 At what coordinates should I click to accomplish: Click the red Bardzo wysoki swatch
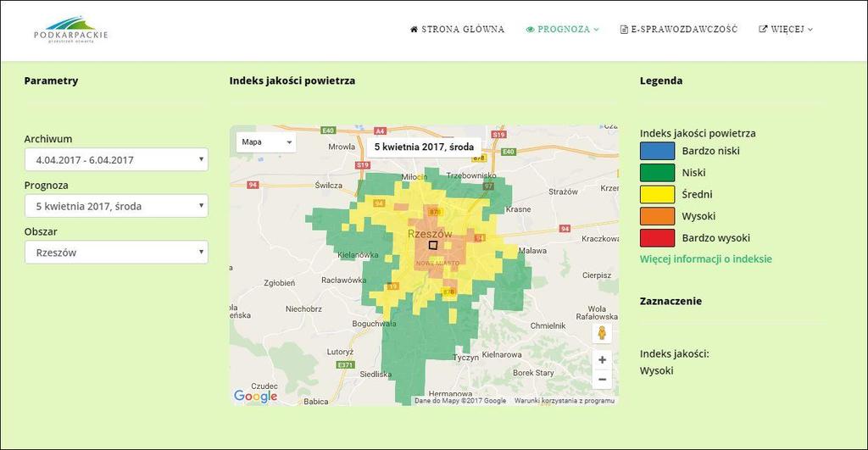click(657, 238)
